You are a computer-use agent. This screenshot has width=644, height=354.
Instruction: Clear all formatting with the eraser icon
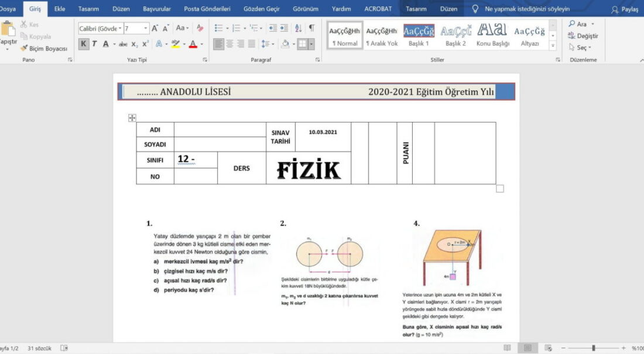(200, 28)
